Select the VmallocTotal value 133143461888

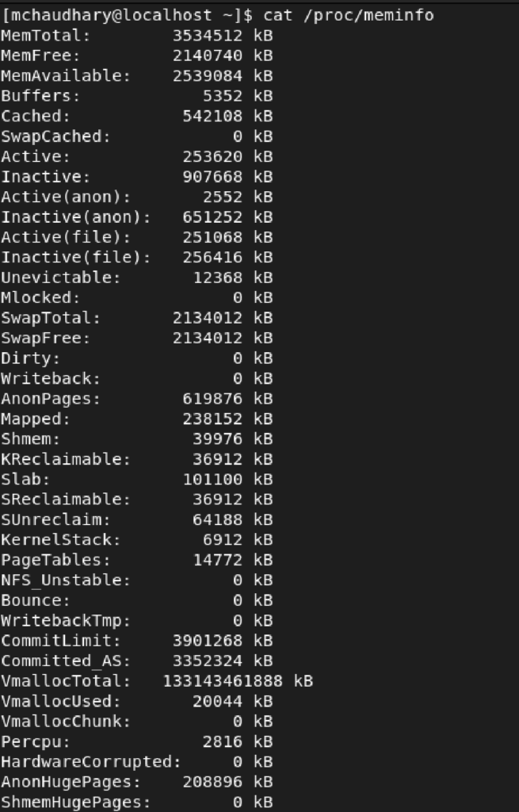[x=223, y=682]
